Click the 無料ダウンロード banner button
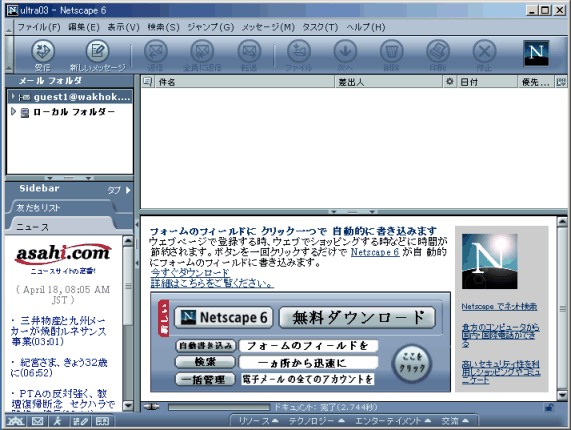This screenshot has width=571, height=430. (x=357, y=317)
